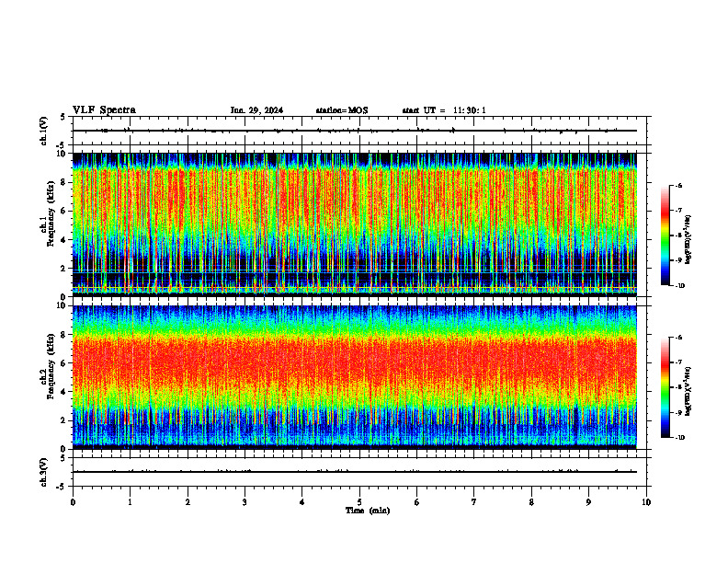This screenshot has width=728, height=563.
Task: Click time axis tick label "5"
Action: click(359, 502)
